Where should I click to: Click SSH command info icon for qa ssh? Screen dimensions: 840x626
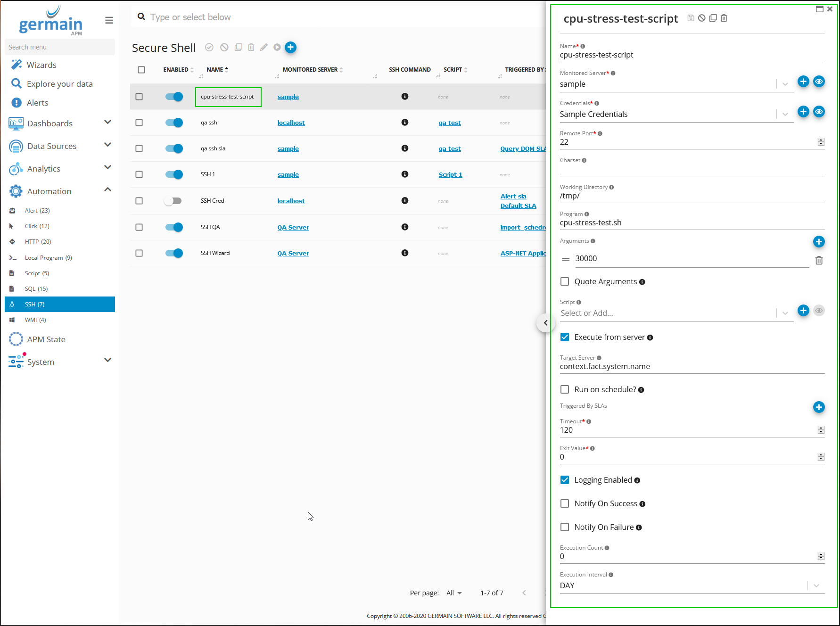coord(404,123)
